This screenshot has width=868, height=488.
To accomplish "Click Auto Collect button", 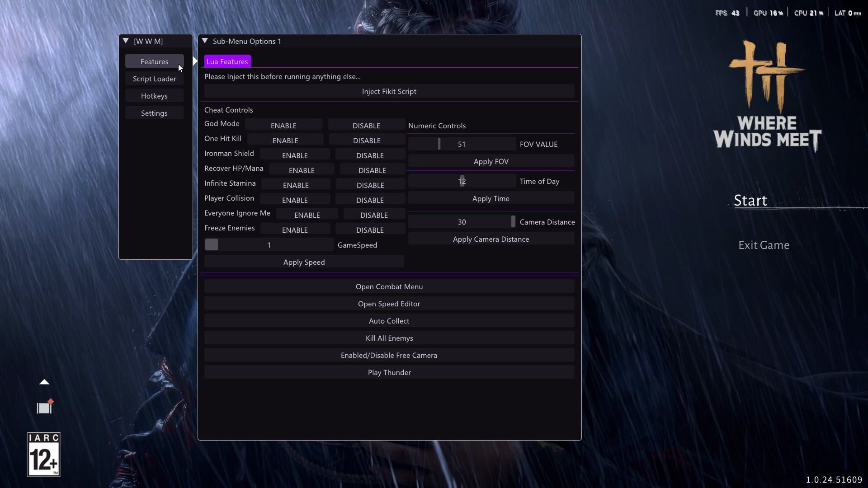I will (389, 321).
